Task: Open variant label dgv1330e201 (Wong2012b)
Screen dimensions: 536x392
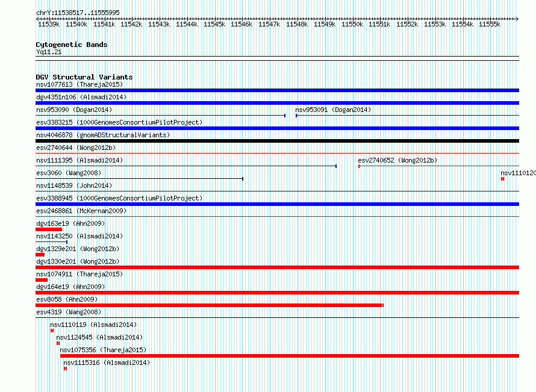Action: 78,261
